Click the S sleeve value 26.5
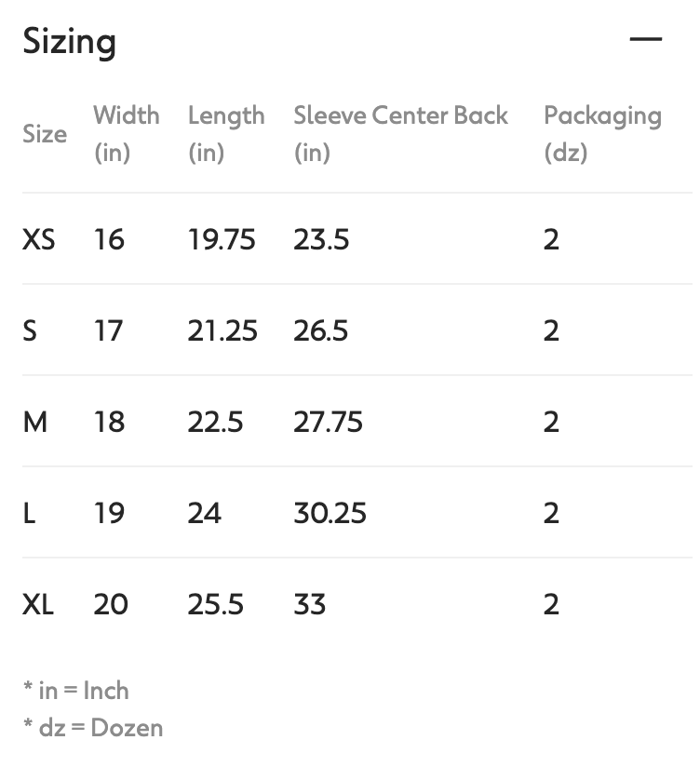Image resolution: width=700 pixels, height=767 pixels. tap(321, 330)
